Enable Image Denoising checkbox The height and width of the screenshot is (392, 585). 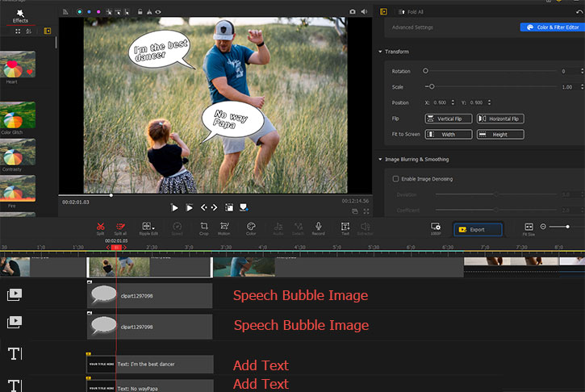395,178
